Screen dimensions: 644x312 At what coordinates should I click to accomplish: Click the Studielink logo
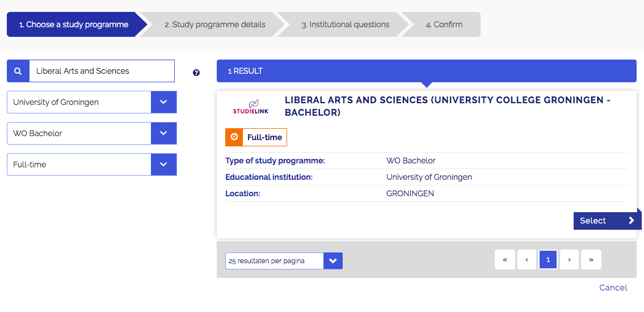250,107
